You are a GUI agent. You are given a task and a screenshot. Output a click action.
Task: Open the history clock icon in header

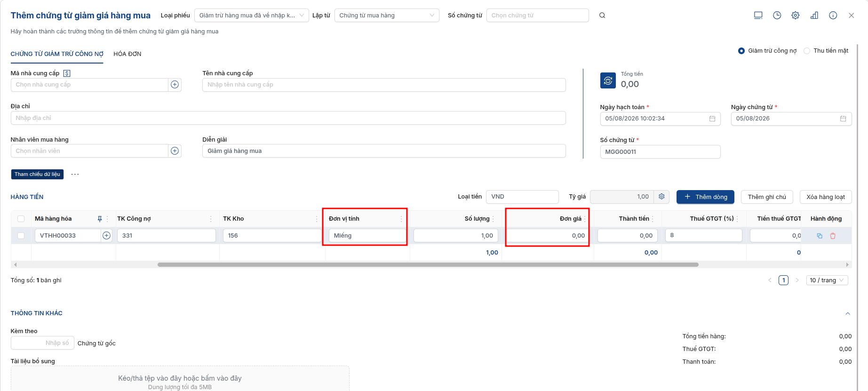tap(777, 16)
